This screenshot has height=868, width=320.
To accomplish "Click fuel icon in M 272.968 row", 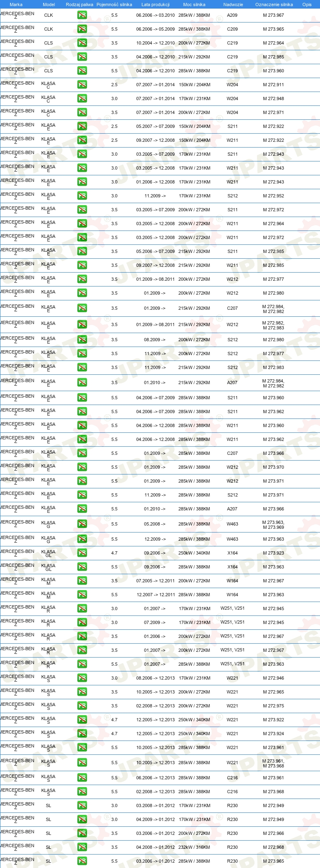I will [82, 847].
